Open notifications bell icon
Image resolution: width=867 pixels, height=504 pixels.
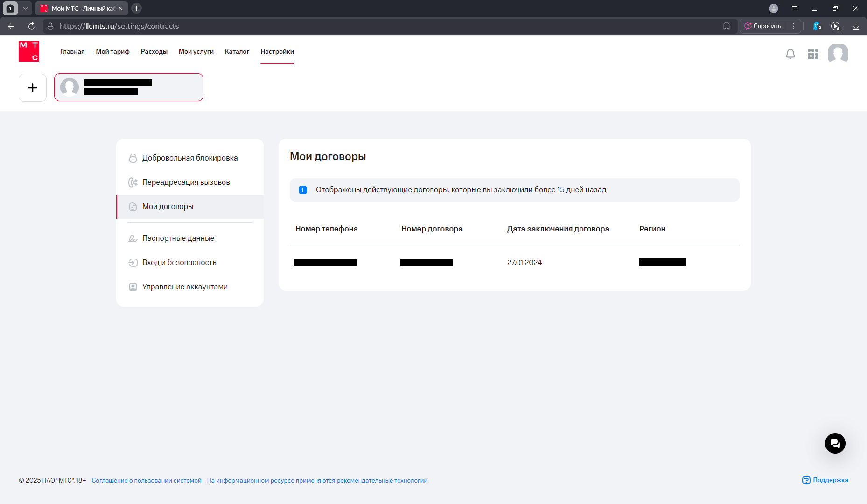(x=790, y=54)
